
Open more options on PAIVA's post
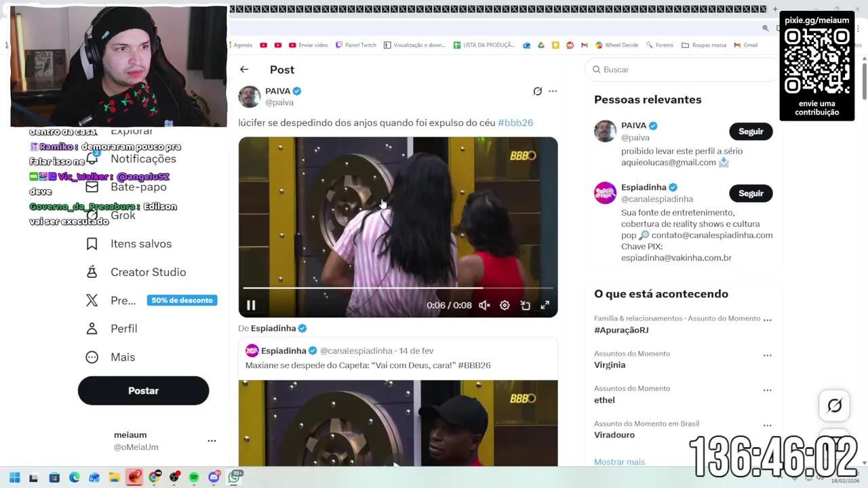tap(553, 91)
